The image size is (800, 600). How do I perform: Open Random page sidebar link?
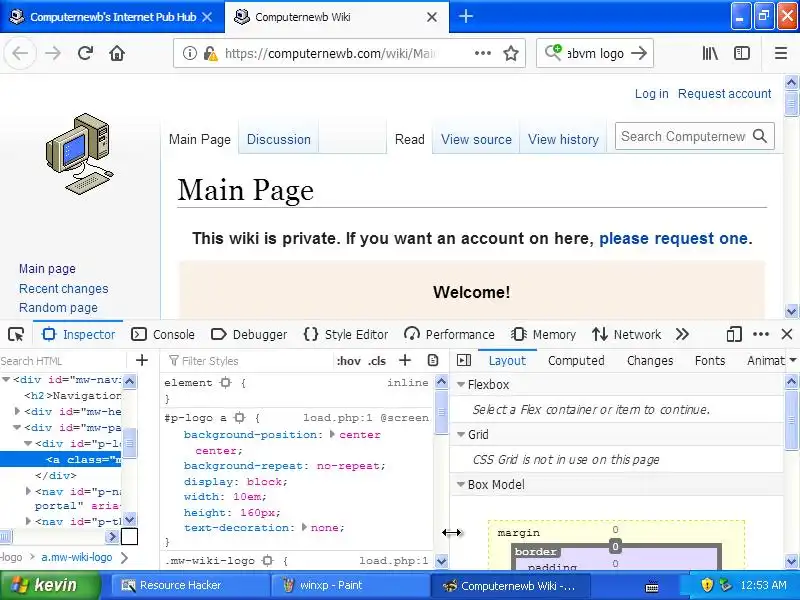pos(58,308)
